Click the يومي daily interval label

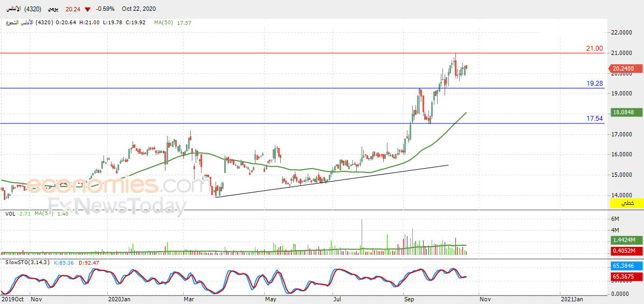pos(52,9)
